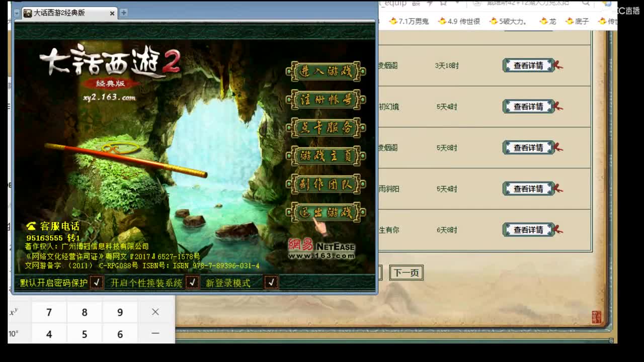Click calculator key 5
The width and height of the screenshot is (644, 362).
point(85,334)
